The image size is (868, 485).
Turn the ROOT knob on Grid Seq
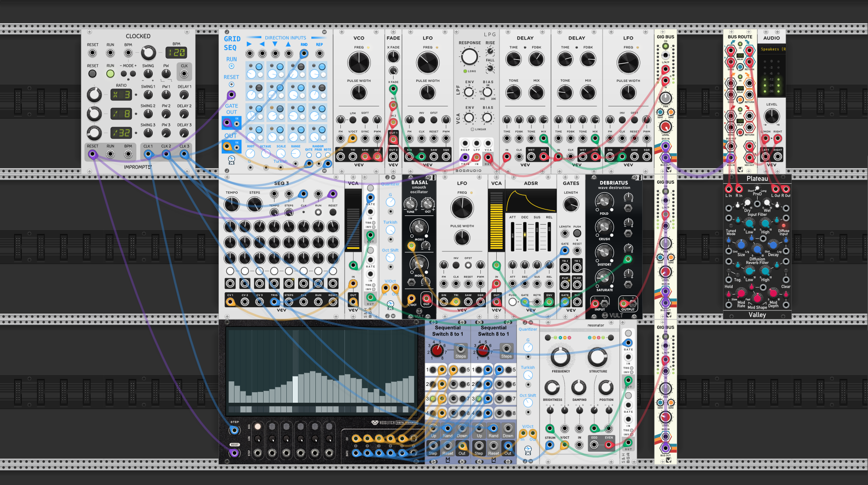(250, 154)
